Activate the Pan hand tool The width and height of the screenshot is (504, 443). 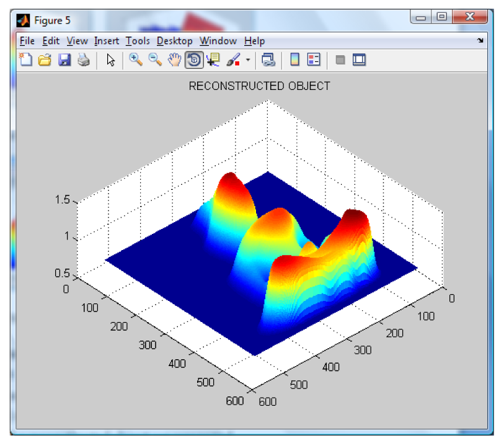(175, 60)
